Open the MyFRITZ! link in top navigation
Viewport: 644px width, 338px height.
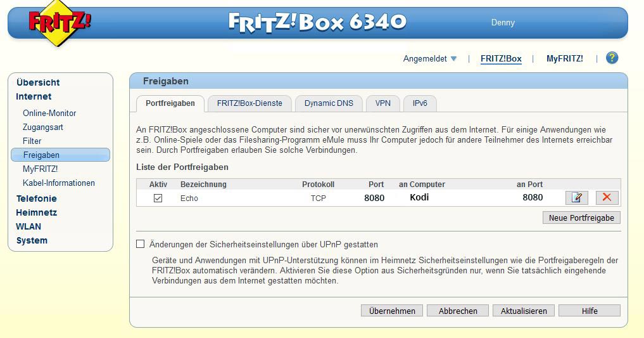[564, 59]
